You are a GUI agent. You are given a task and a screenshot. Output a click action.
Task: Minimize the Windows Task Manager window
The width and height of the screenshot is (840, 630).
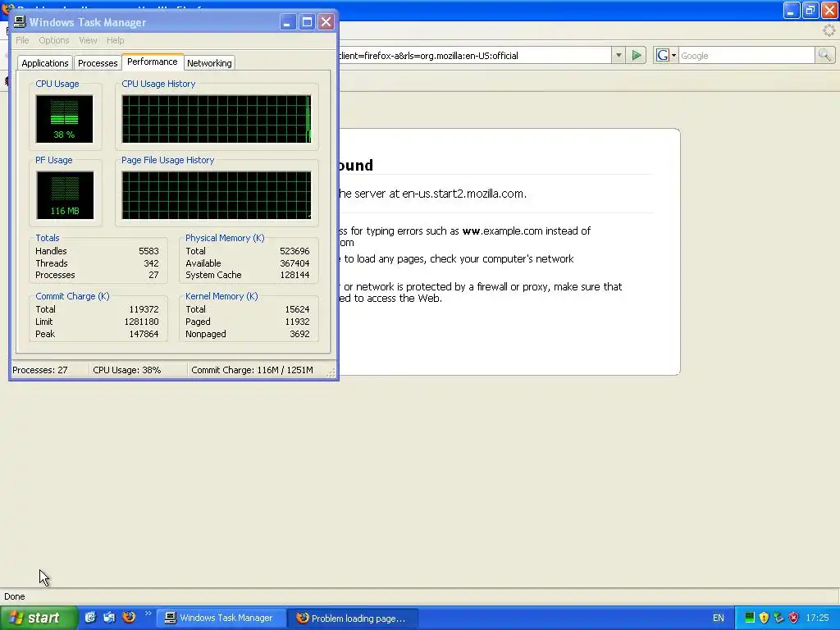point(288,22)
